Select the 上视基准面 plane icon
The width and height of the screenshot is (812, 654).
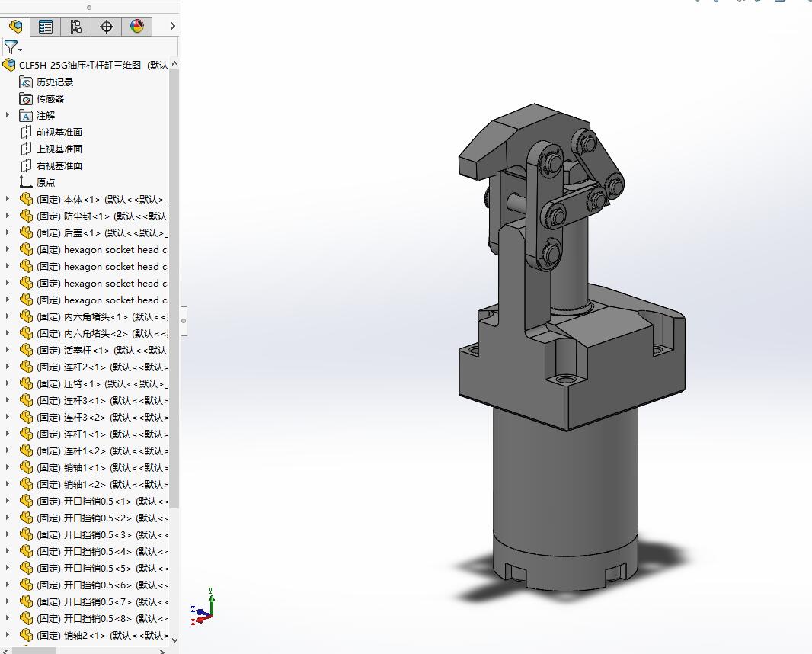[x=25, y=149]
